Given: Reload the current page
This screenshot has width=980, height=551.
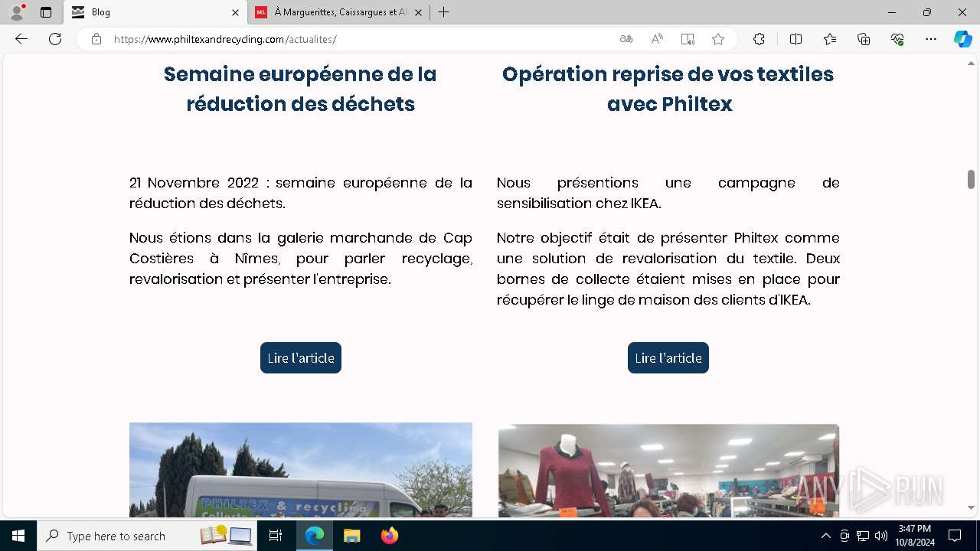Looking at the screenshot, I should (x=55, y=39).
